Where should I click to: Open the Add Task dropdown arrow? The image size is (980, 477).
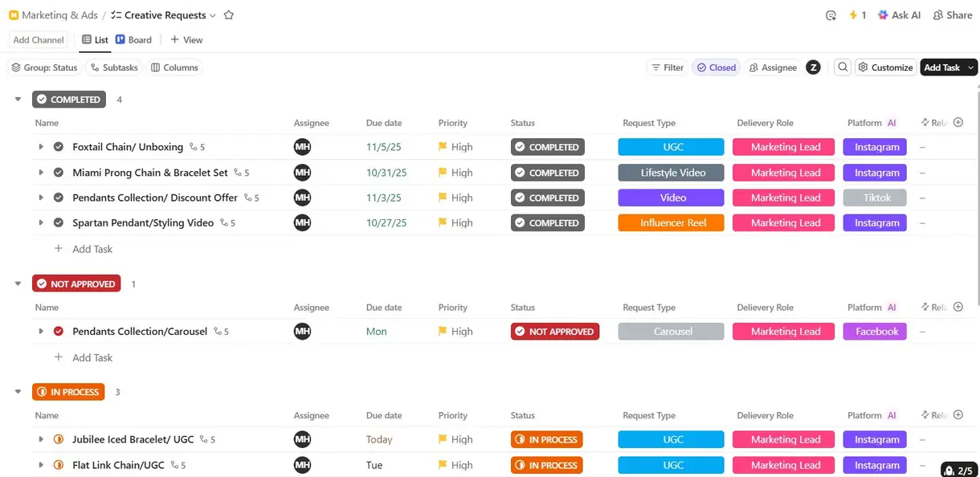(971, 67)
